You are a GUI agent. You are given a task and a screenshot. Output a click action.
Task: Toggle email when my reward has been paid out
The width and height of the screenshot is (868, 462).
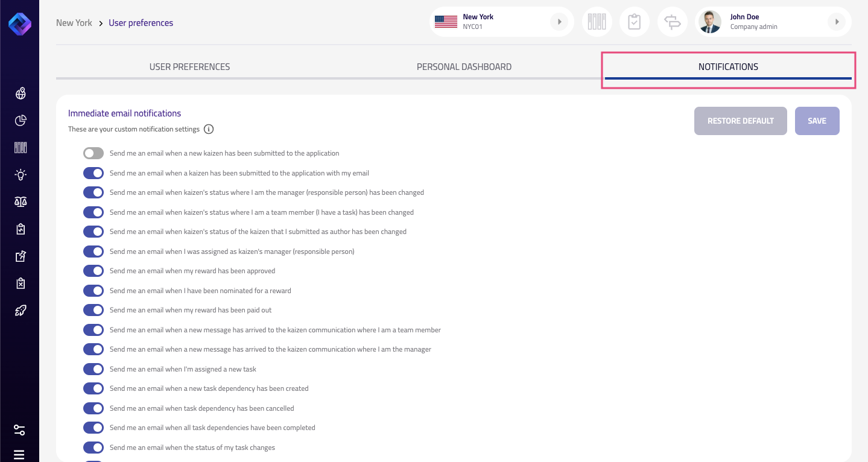[x=93, y=310]
